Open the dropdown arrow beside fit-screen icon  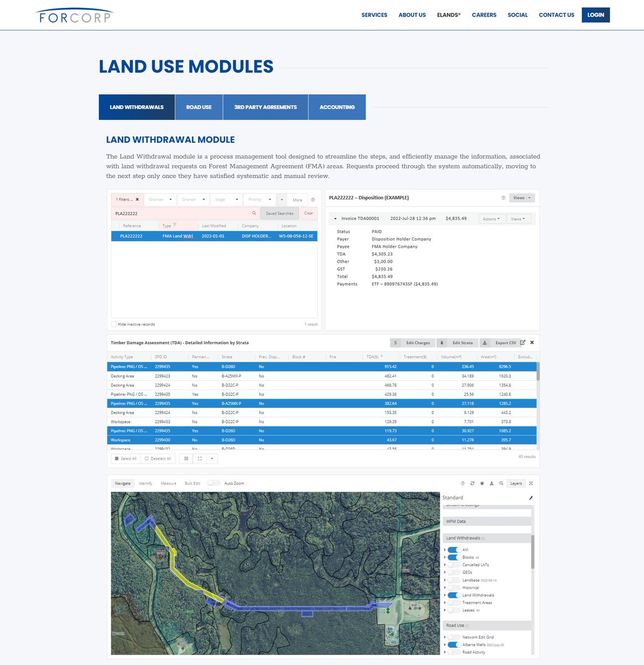click(212, 459)
